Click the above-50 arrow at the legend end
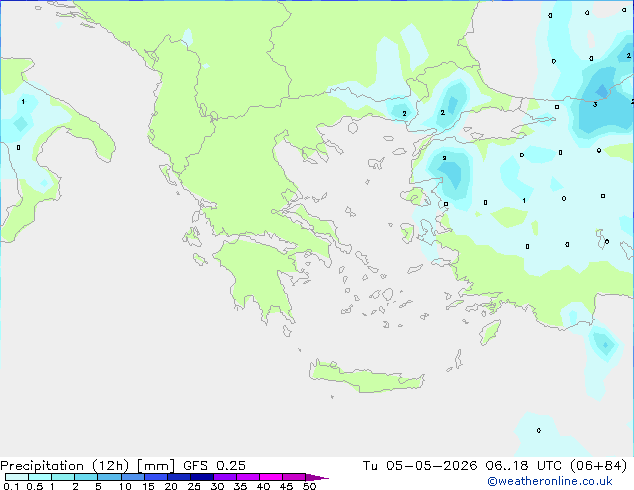Viewport: 634px width, 490px height. click(317, 477)
